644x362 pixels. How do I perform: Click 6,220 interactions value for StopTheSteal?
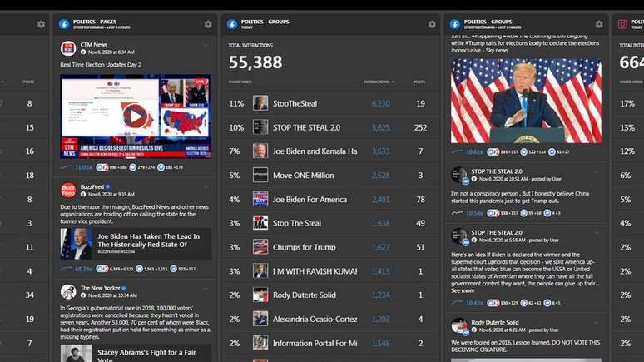381,103
